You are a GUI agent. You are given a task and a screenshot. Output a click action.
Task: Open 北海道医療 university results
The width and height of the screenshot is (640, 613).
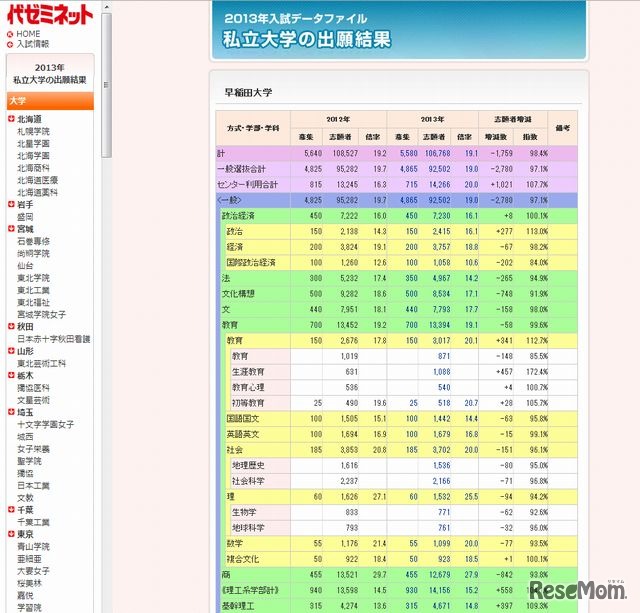[x=38, y=180]
